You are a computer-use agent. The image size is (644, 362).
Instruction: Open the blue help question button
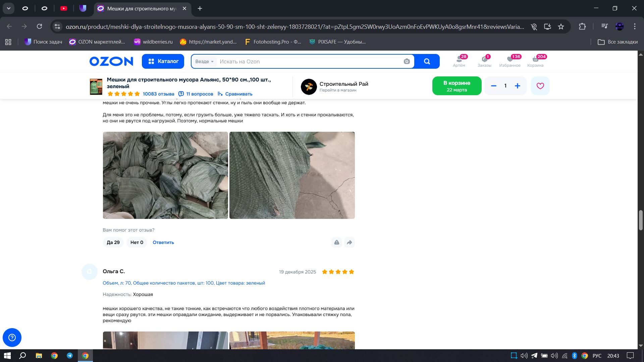coord(12,337)
